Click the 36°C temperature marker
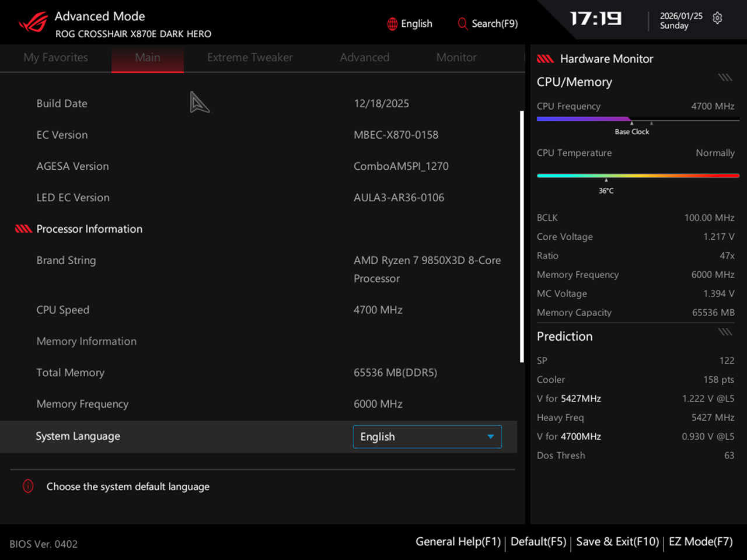 coord(606,191)
